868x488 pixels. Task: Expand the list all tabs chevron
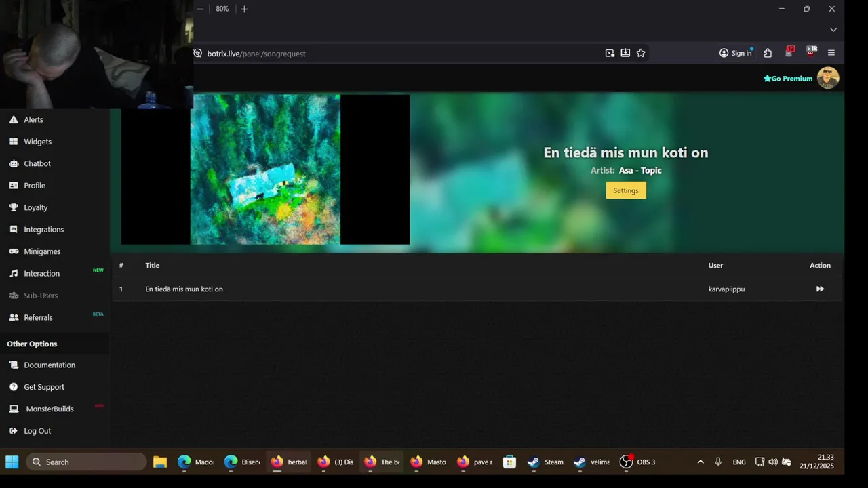(x=833, y=30)
